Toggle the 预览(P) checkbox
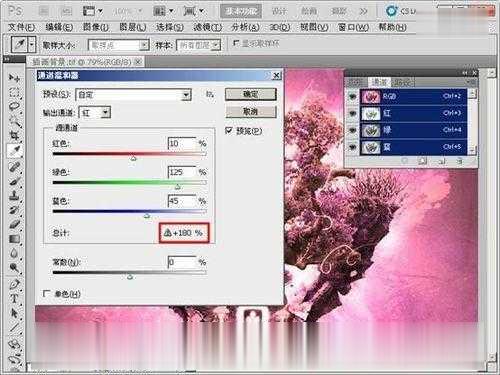The width and height of the screenshot is (500, 375). pyautogui.click(x=229, y=131)
